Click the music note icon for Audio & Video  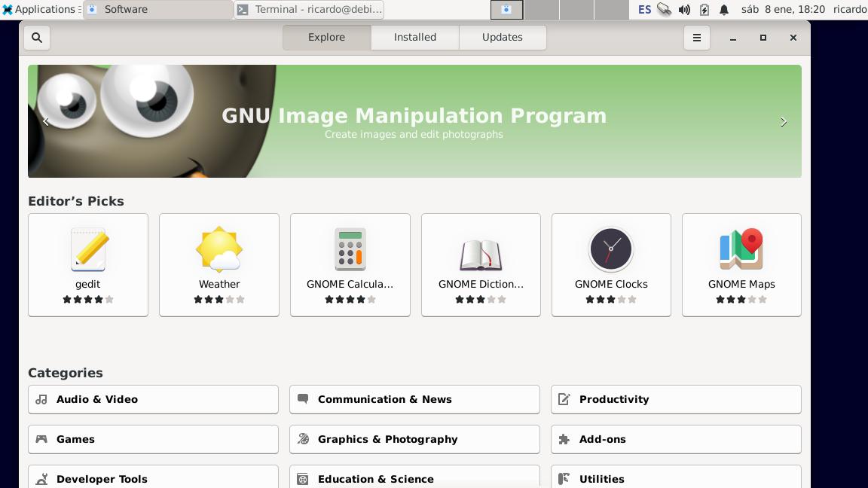pyautogui.click(x=41, y=399)
